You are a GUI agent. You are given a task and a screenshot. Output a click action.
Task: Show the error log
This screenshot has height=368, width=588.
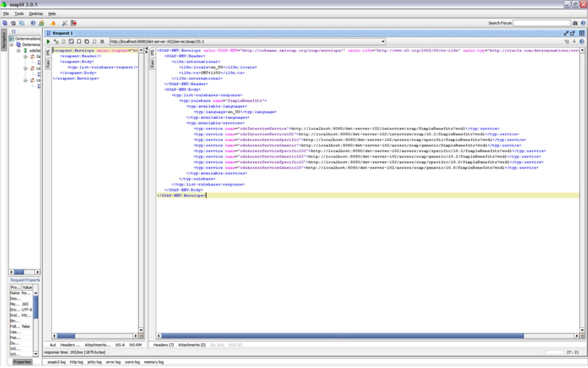pos(113,362)
